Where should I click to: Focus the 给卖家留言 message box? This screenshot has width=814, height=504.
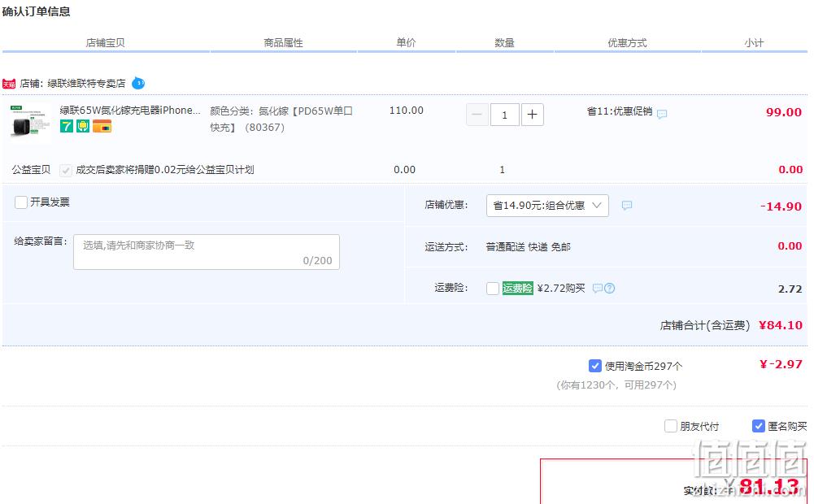[x=207, y=252]
